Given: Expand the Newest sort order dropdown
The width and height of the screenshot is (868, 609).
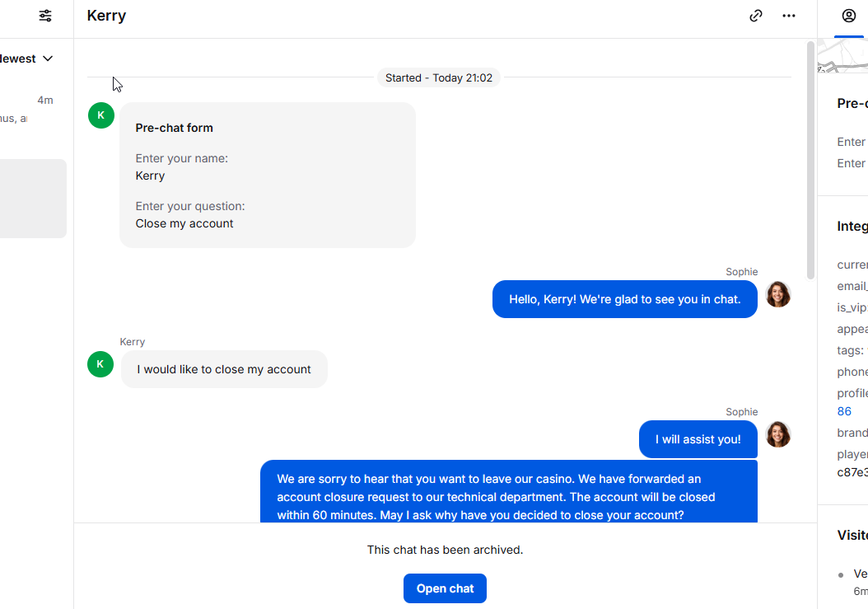Looking at the screenshot, I should tap(26, 59).
